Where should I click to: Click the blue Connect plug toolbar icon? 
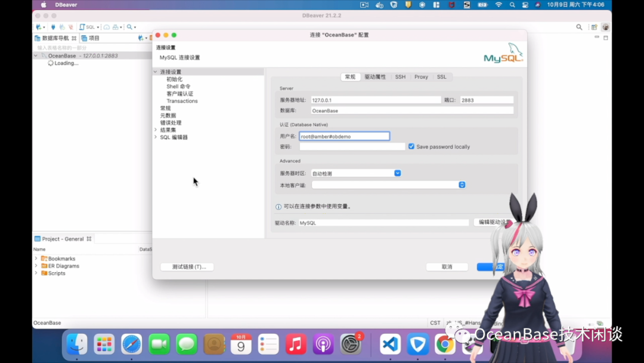(53, 27)
